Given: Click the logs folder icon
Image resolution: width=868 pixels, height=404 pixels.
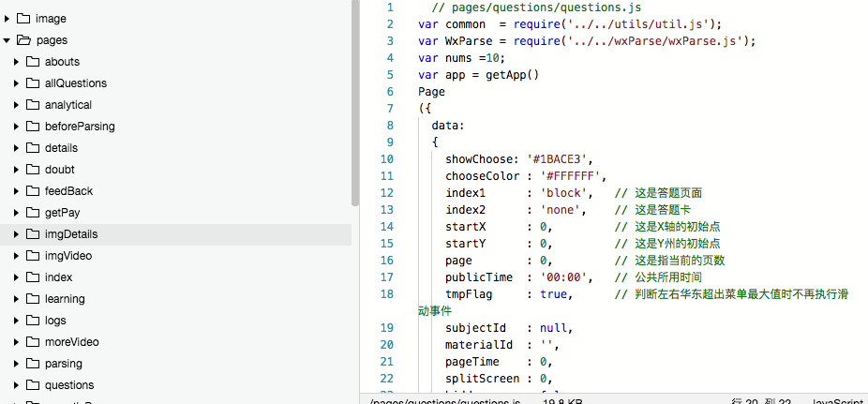Looking at the screenshot, I should coord(33,321).
